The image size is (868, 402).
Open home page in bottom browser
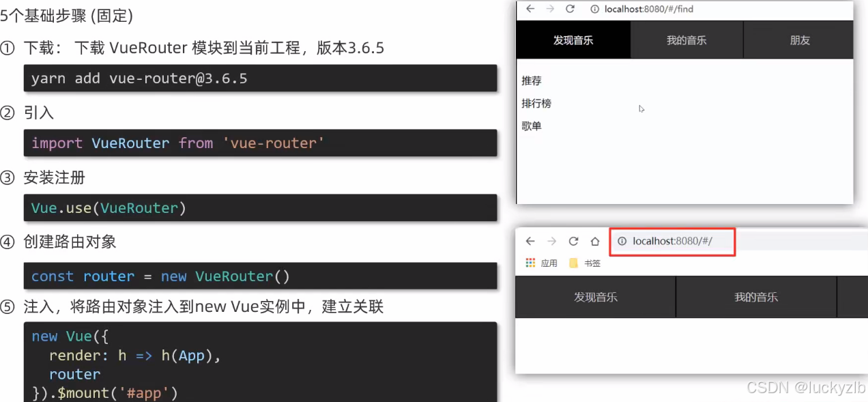tap(595, 241)
